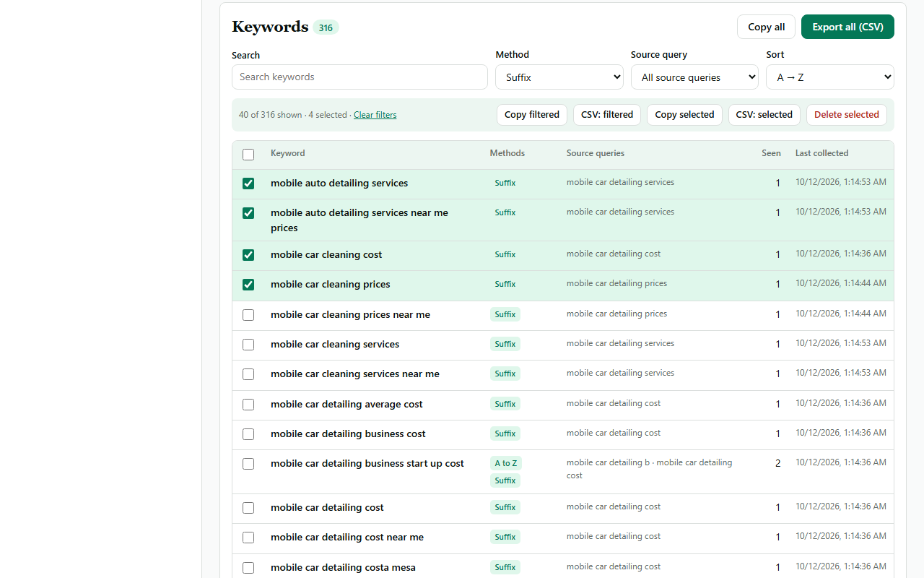The width and height of the screenshot is (924, 578).
Task: Click Copy all button
Action: (x=766, y=27)
